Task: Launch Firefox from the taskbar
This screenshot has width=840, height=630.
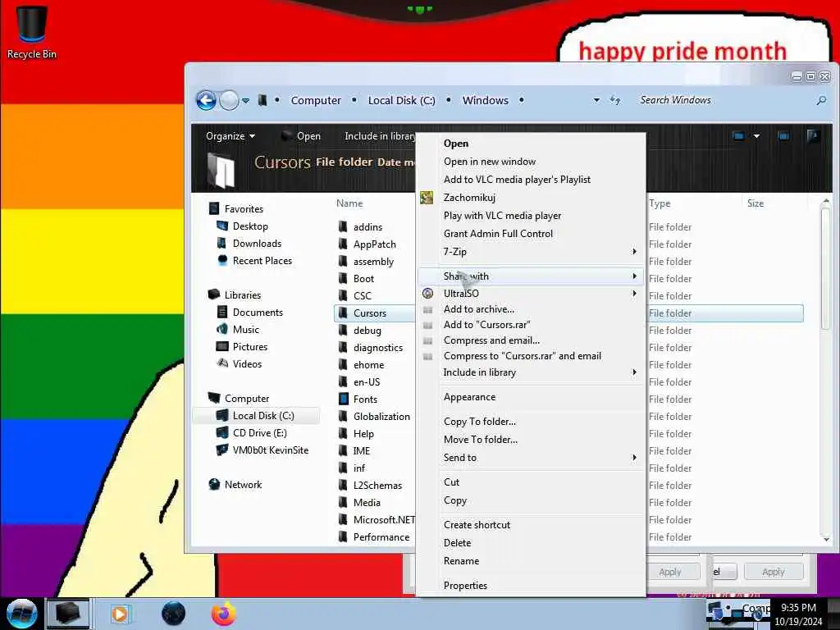Action: click(223, 614)
